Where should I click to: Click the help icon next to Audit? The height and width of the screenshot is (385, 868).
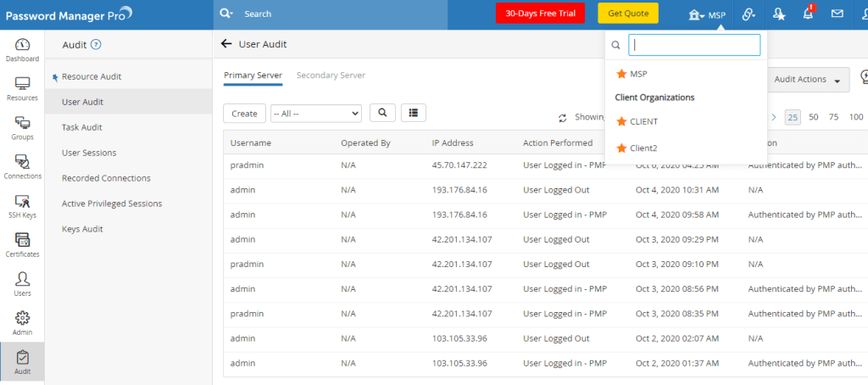96,45
